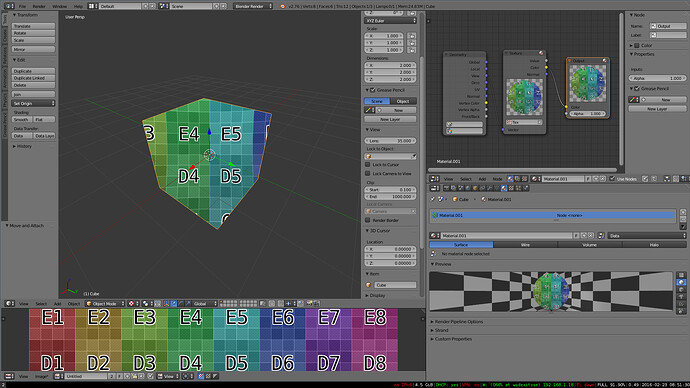Click Smooth shading button
This screenshot has width=690, height=388.
[x=22, y=119]
